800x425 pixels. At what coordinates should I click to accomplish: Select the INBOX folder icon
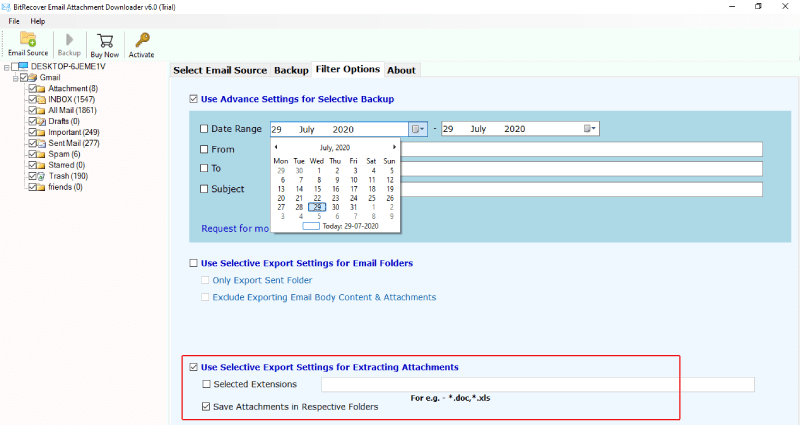(x=42, y=99)
